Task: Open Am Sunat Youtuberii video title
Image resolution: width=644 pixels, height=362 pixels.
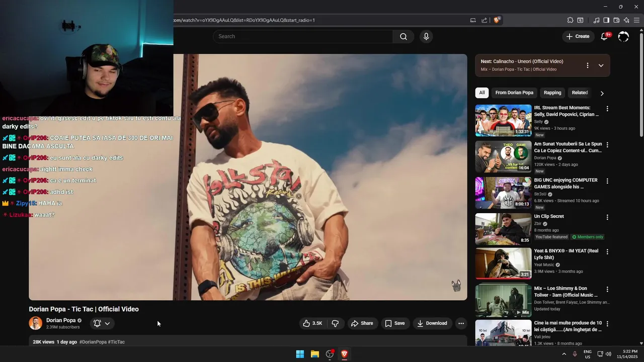Action: (568, 147)
